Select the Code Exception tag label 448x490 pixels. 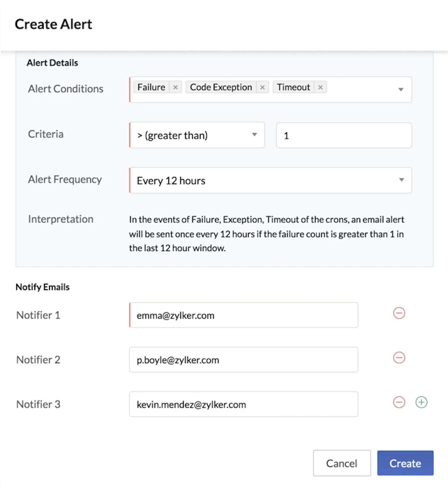tap(221, 87)
